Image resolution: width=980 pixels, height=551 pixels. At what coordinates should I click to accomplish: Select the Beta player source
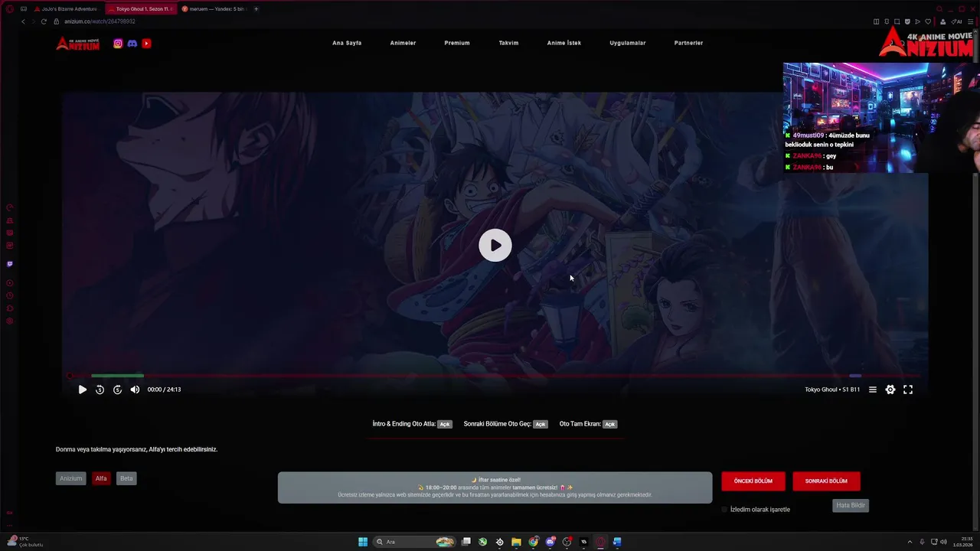(x=126, y=478)
